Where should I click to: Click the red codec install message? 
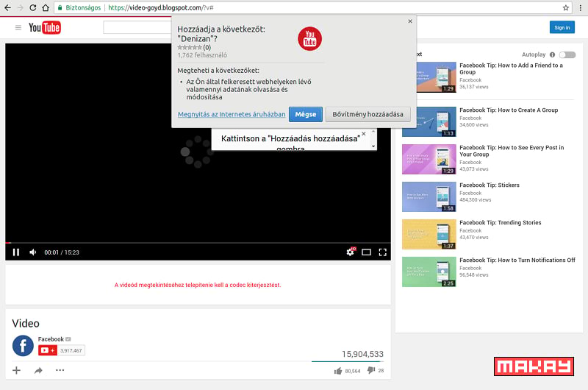pos(198,285)
